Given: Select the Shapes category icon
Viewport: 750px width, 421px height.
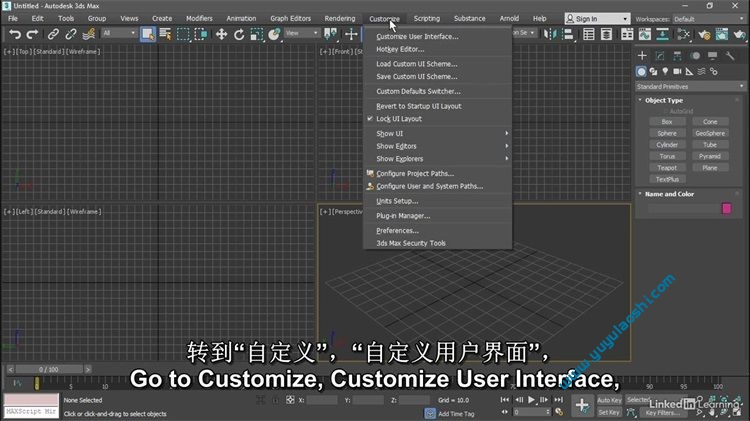Looking at the screenshot, I should 653,71.
